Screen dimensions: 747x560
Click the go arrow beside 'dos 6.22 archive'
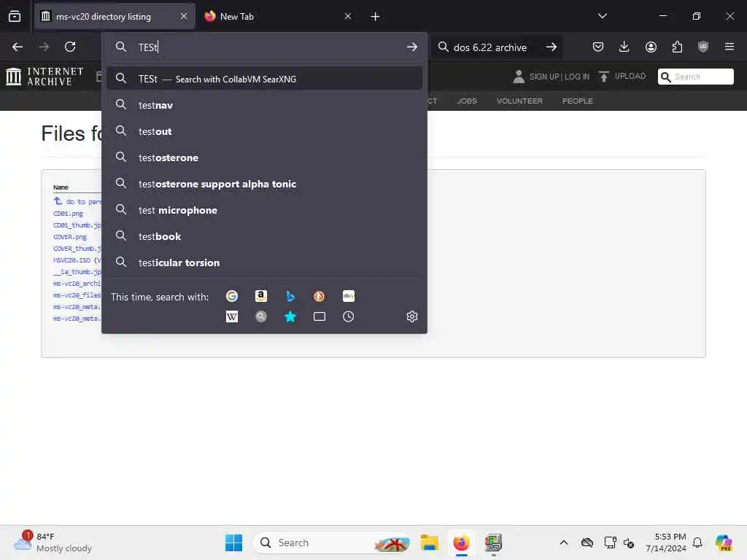(551, 47)
